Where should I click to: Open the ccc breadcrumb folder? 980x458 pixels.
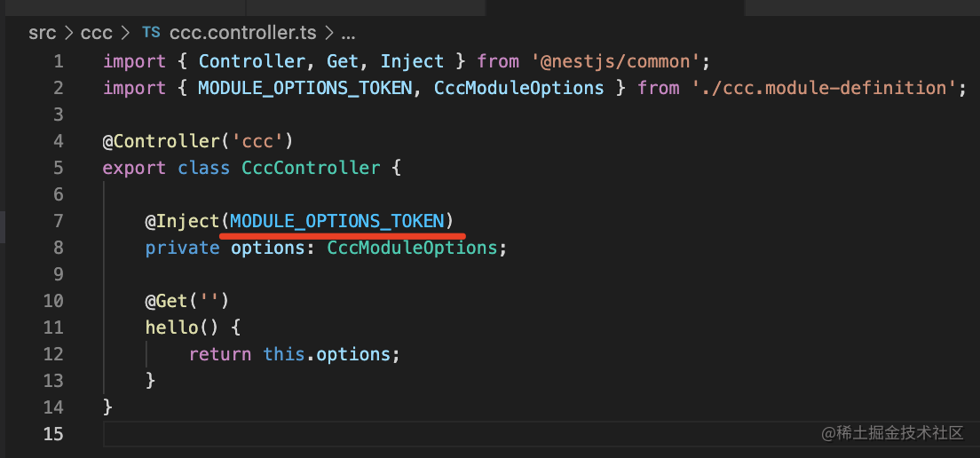(x=97, y=34)
